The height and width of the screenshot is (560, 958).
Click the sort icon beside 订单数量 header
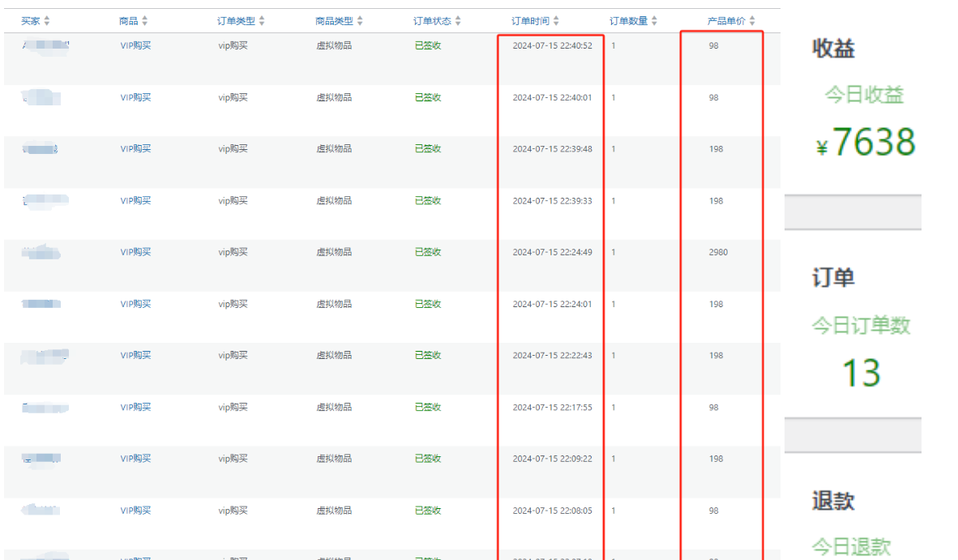coord(654,21)
